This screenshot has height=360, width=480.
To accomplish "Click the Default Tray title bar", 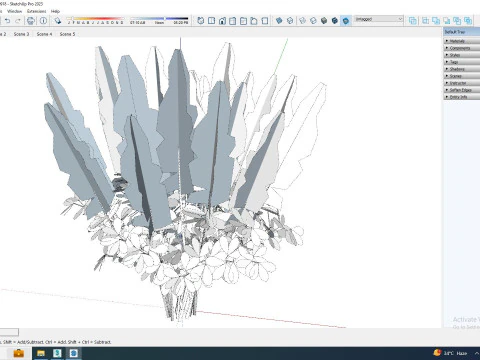I will 461,32.
